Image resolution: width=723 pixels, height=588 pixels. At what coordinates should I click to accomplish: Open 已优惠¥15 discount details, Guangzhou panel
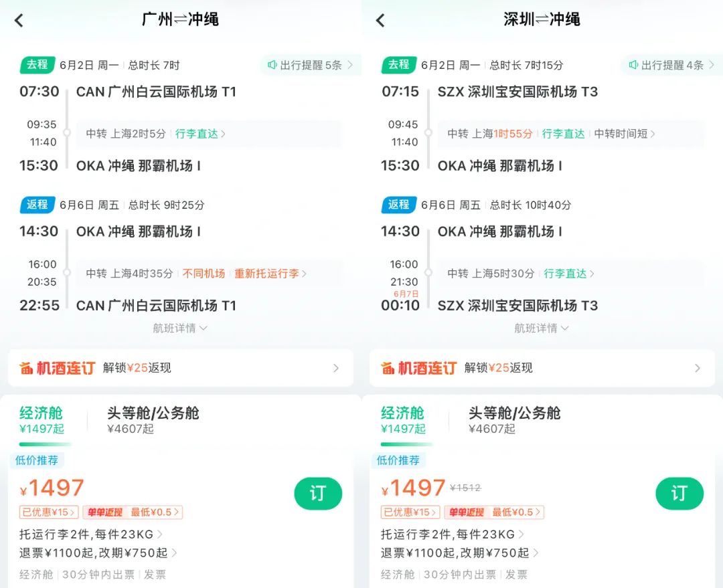pyautogui.click(x=48, y=512)
